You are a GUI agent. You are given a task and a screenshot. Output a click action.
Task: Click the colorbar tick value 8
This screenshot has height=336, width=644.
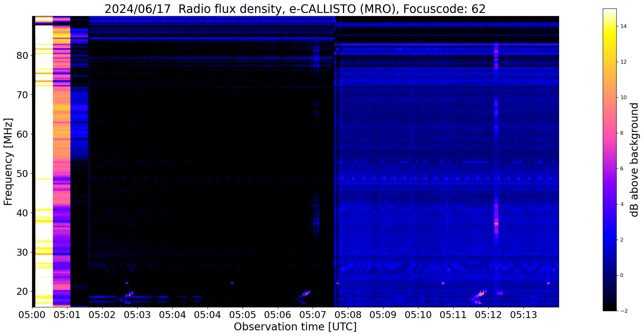[x=622, y=133]
